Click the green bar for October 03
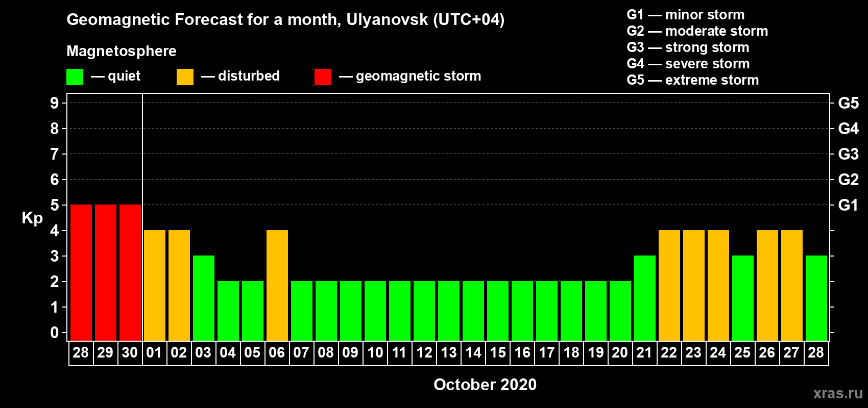Viewport: 868px width, 408px height. pos(204,298)
